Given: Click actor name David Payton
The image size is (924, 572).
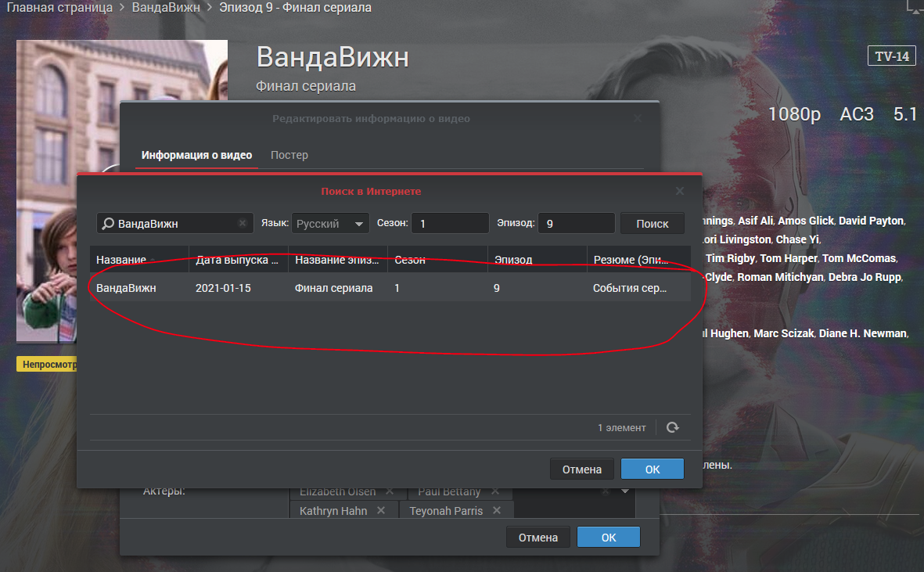Looking at the screenshot, I should tap(871, 221).
